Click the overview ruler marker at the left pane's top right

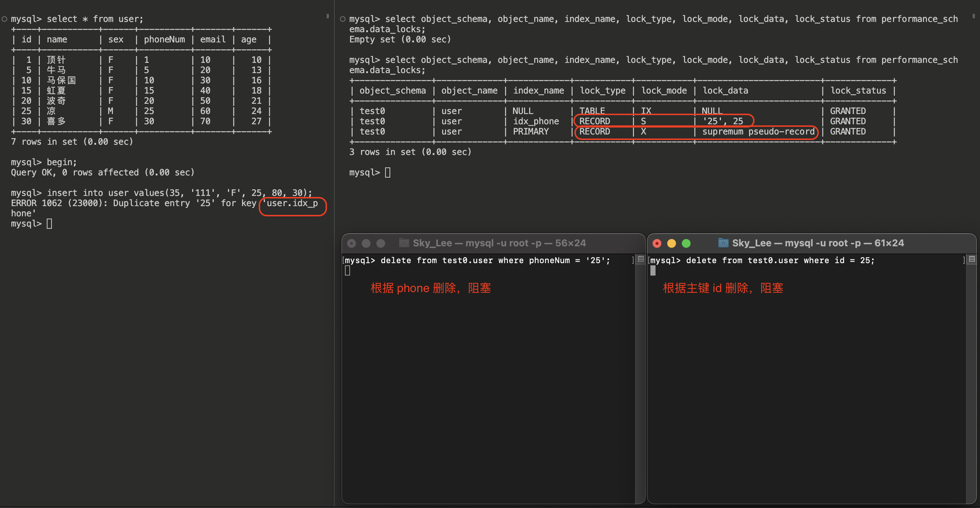(x=327, y=16)
